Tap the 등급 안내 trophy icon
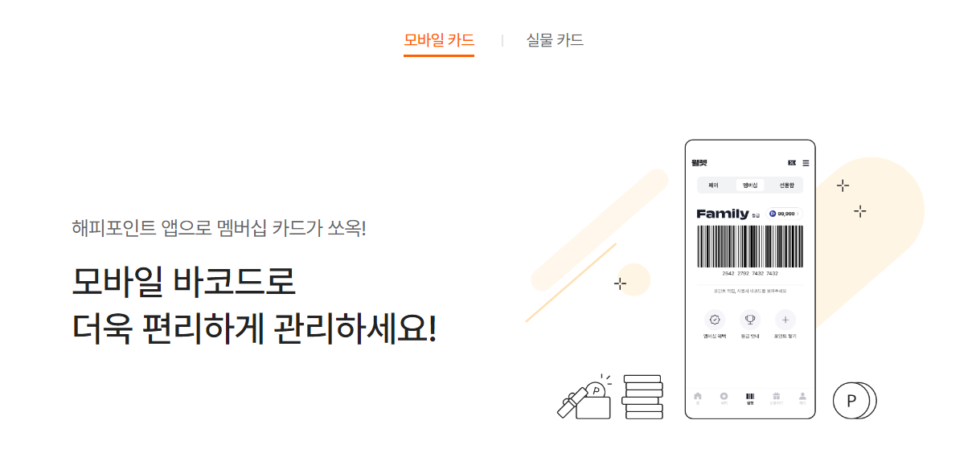Image resolution: width=980 pixels, height=461 pixels. (750, 320)
